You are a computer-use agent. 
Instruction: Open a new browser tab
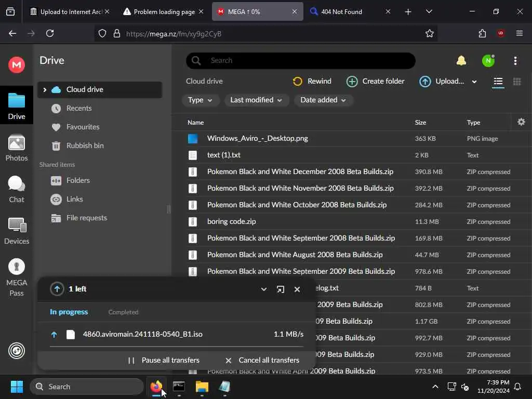tap(408, 12)
